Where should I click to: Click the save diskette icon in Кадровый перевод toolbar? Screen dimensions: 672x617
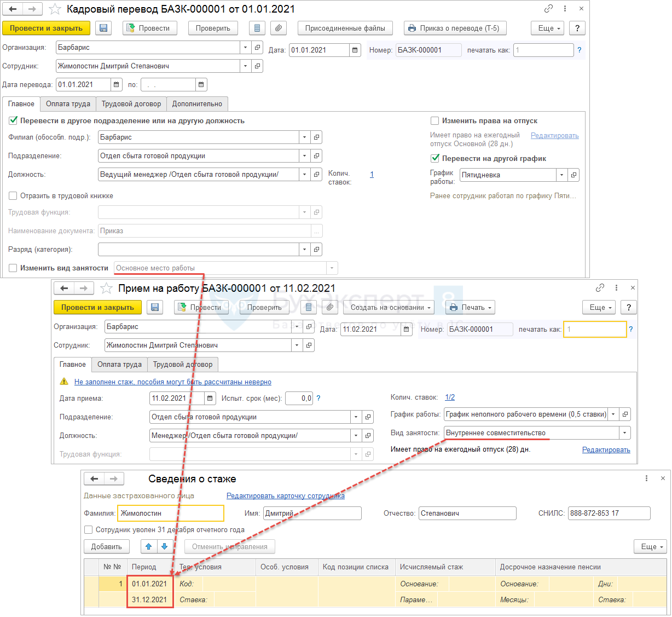coord(104,28)
